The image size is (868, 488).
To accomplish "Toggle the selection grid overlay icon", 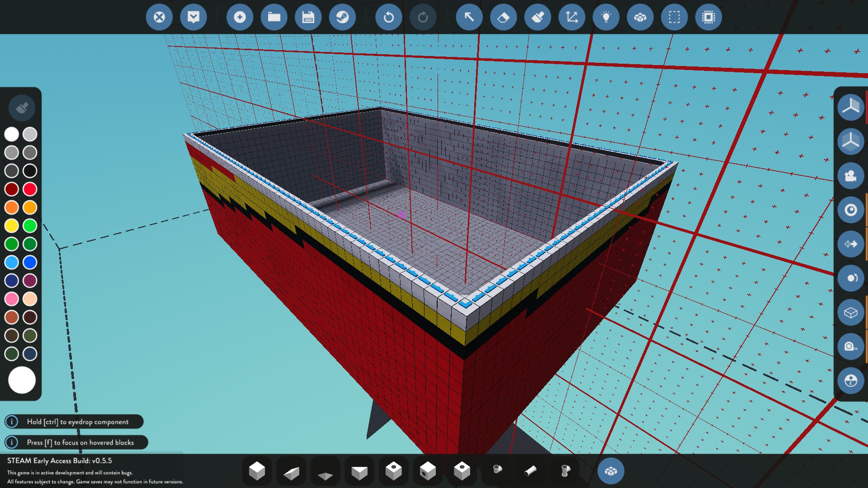I will (x=708, y=18).
